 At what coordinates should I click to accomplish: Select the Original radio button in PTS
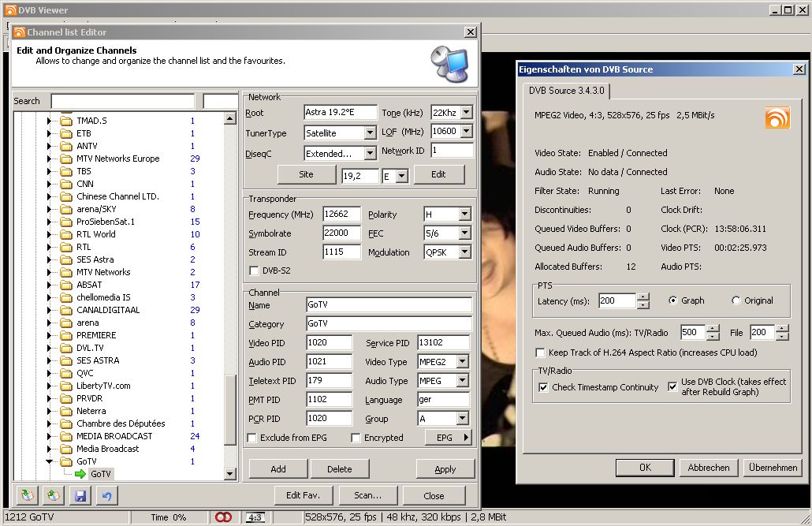pyautogui.click(x=736, y=300)
